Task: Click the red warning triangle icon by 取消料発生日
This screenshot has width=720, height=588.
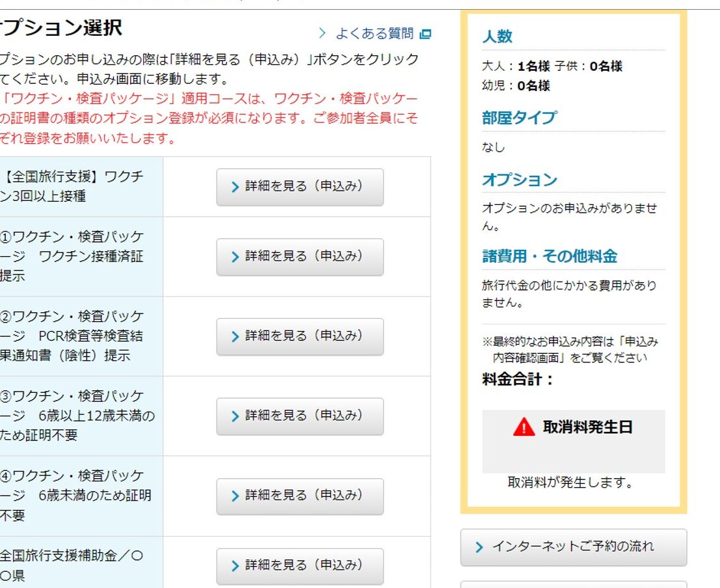Action: [524, 427]
